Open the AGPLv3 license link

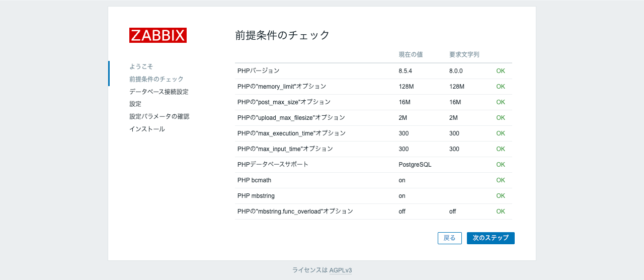point(341,270)
